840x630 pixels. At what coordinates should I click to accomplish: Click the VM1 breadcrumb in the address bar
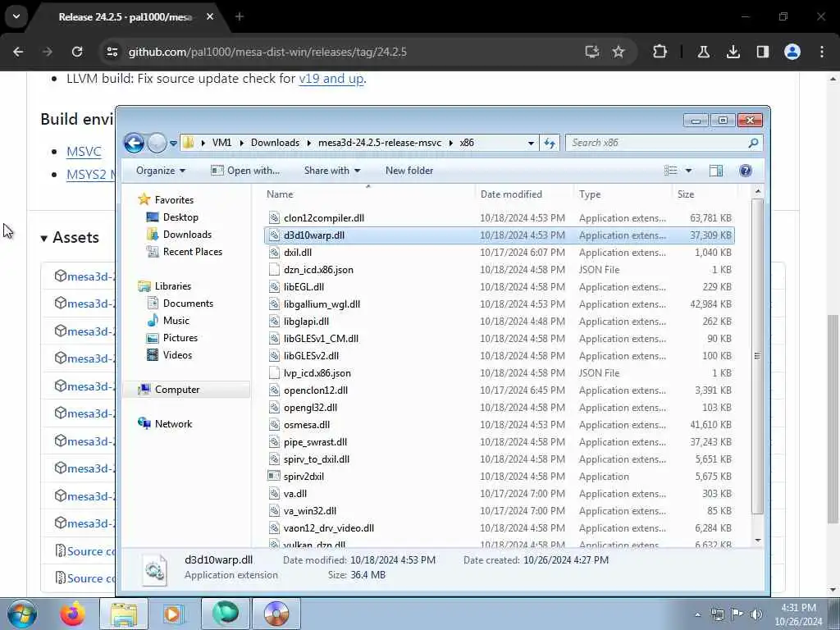(221, 143)
